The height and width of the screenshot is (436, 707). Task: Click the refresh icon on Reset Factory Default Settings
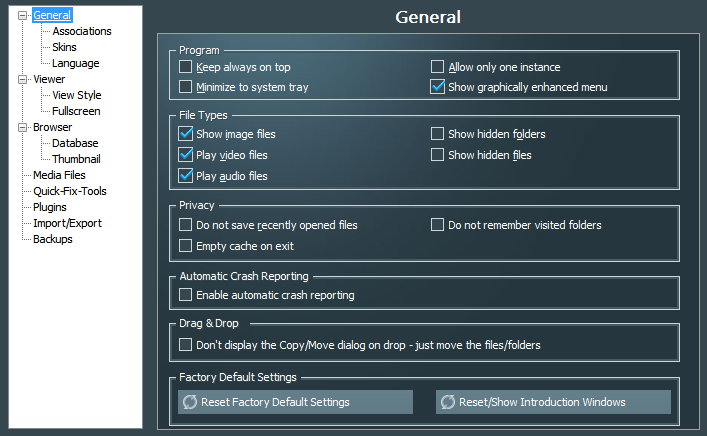tap(190, 402)
